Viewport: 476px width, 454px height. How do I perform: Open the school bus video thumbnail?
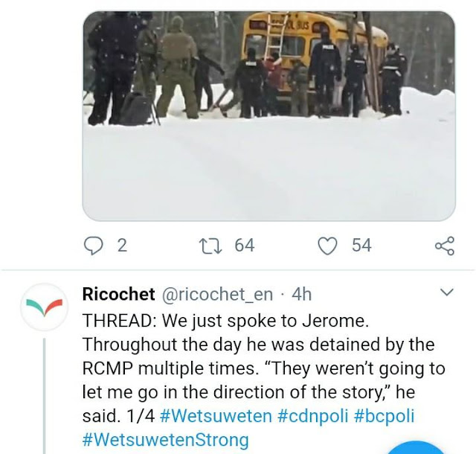point(269,116)
